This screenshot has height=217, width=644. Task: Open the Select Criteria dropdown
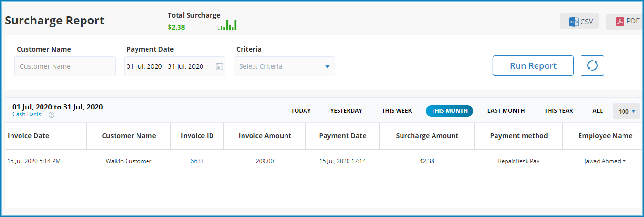coord(285,66)
